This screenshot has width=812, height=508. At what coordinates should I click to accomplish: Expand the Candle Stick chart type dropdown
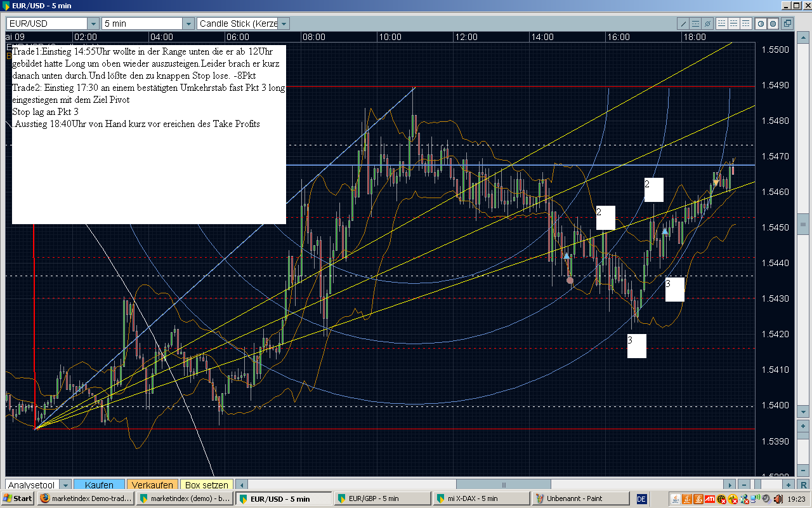pos(284,23)
